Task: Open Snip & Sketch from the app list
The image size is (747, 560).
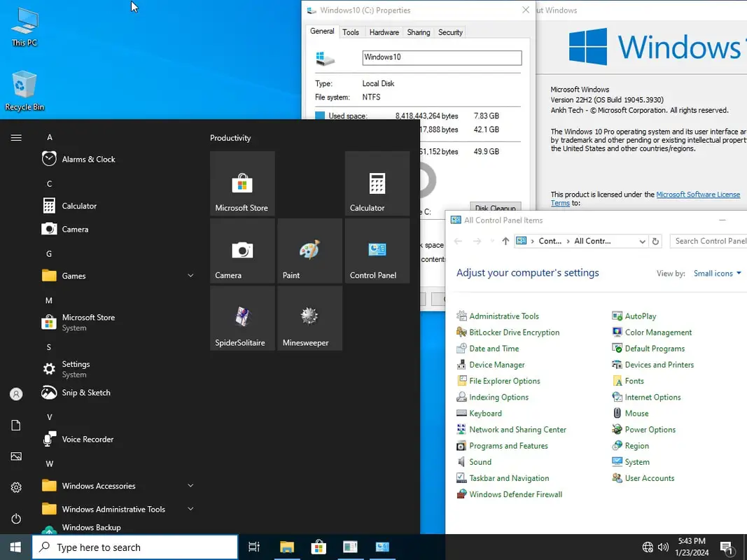Action: pyautogui.click(x=85, y=393)
